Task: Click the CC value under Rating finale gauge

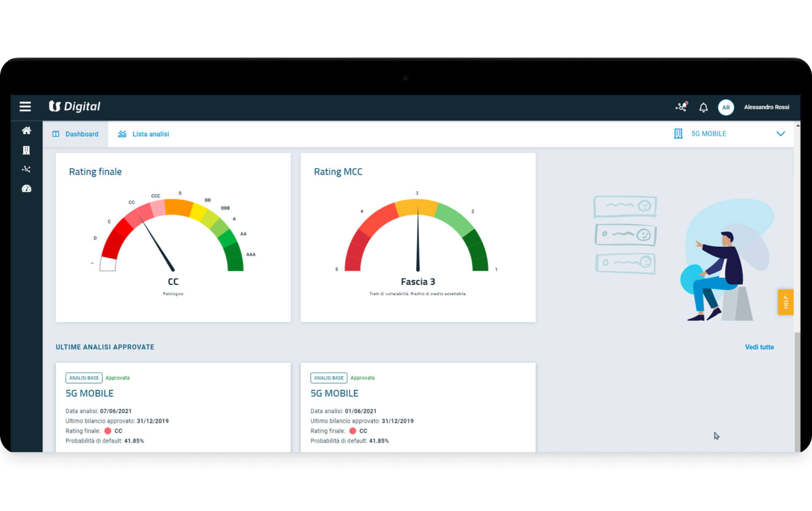Action: click(x=173, y=282)
